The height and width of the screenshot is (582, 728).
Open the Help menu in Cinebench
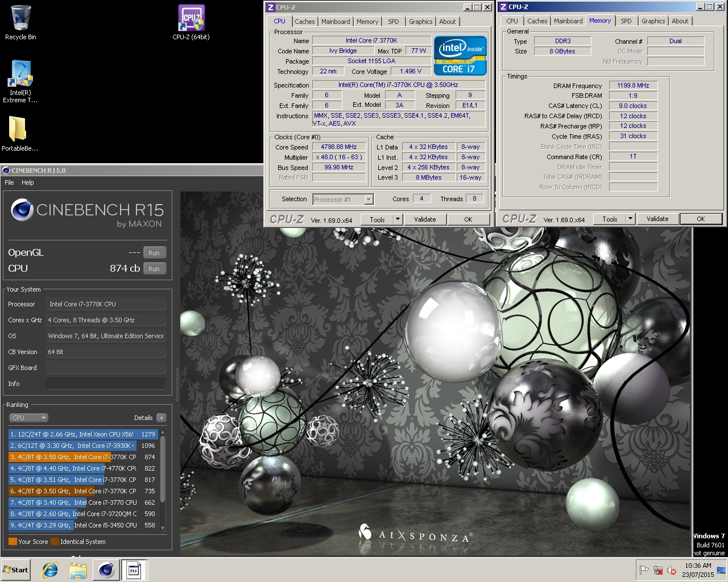tap(28, 182)
